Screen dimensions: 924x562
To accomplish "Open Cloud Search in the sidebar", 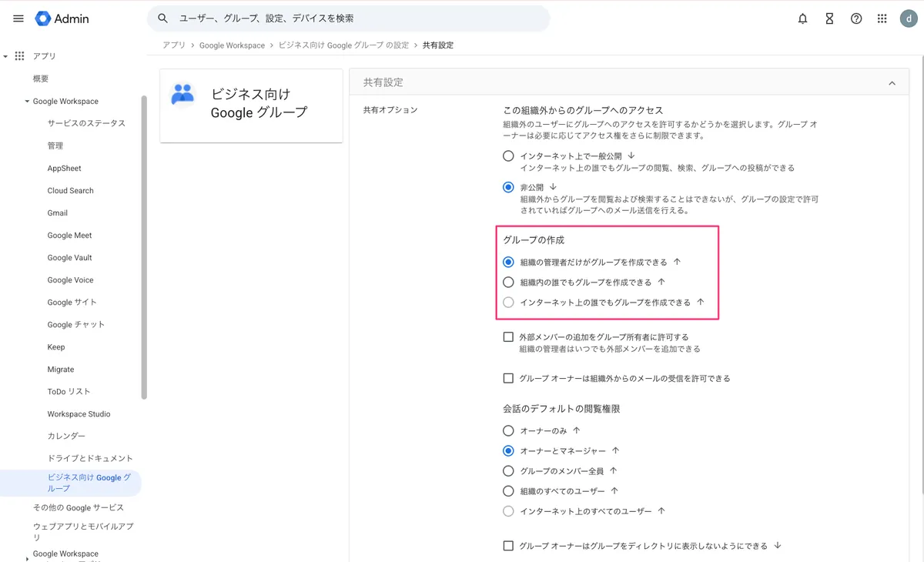I will [x=70, y=190].
